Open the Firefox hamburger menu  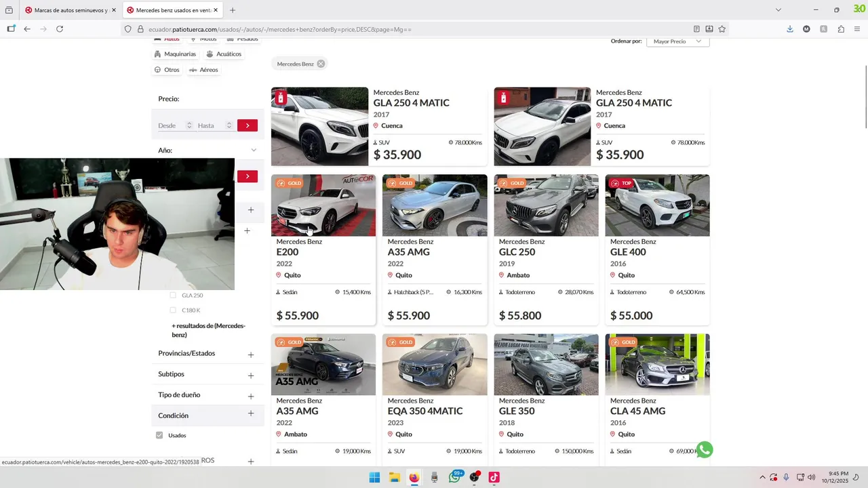tap(857, 29)
